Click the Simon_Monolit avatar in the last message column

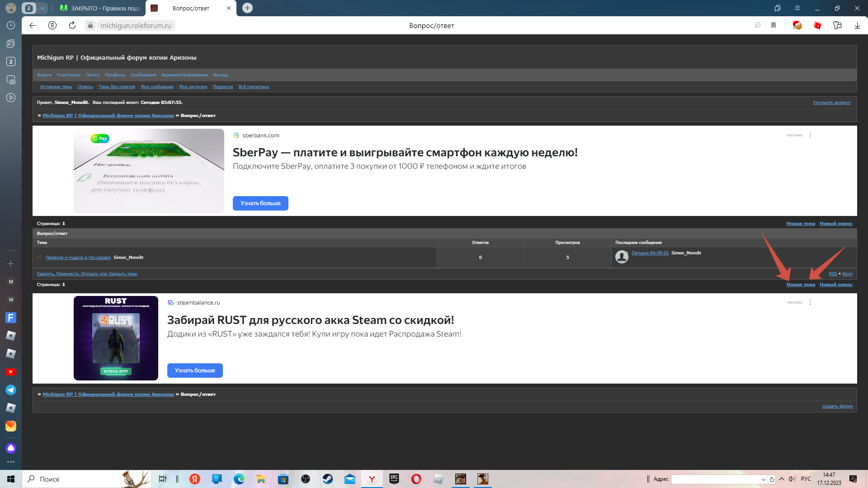pos(622,257)
